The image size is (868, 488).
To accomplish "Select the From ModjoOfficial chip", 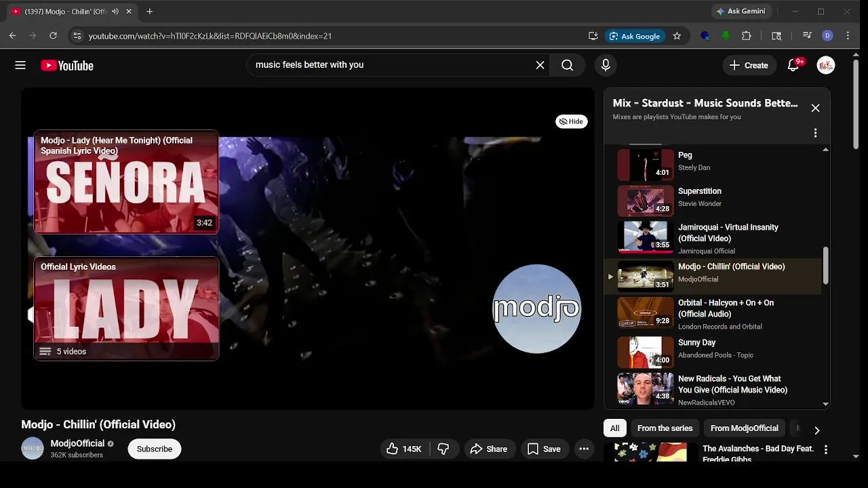I will [x=744, y=428].
